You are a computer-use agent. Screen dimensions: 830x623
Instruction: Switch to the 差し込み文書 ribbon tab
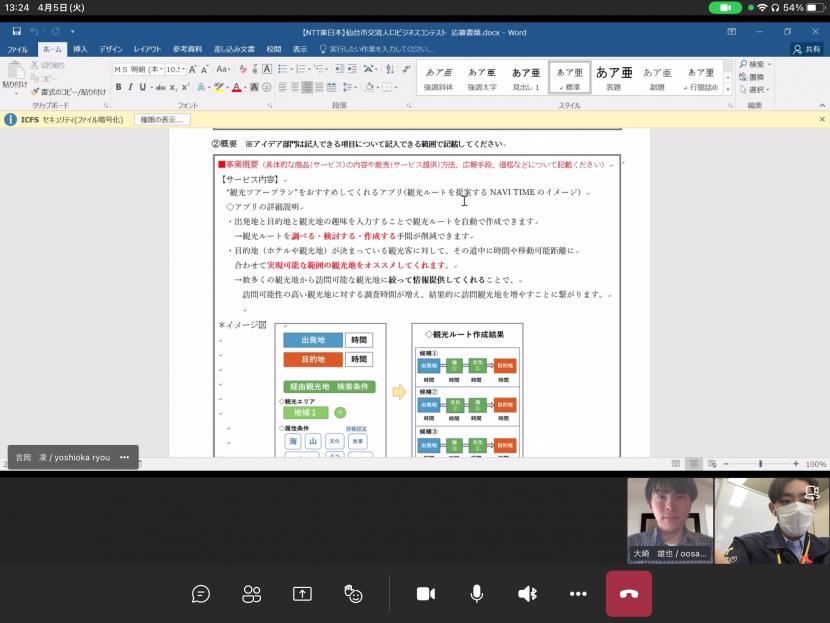click(234, 49)
